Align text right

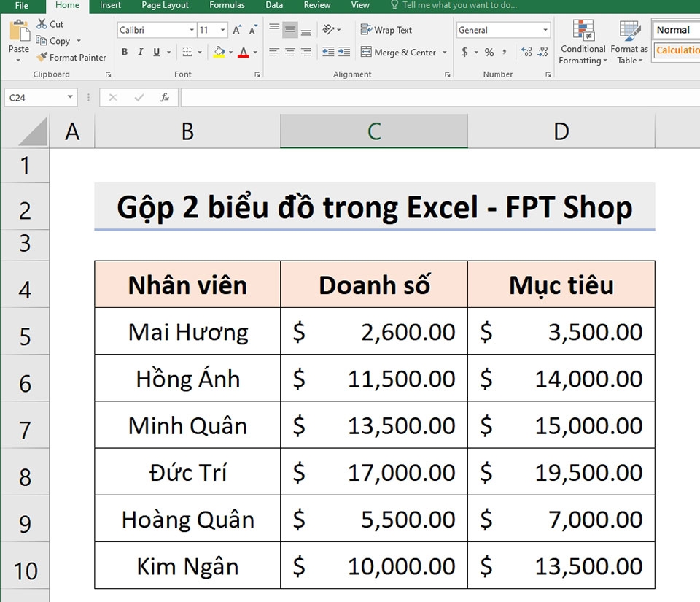click(x=306, y=52)
